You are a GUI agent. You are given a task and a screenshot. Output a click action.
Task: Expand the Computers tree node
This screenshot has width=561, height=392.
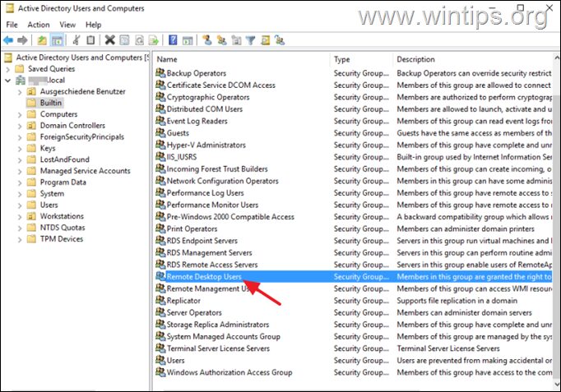[20, 114]
